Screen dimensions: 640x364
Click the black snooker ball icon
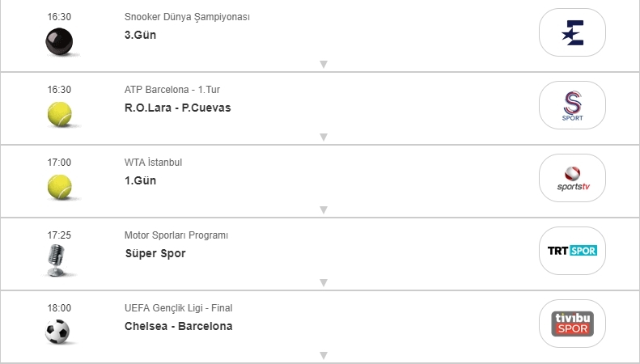[x=59, y=42]
